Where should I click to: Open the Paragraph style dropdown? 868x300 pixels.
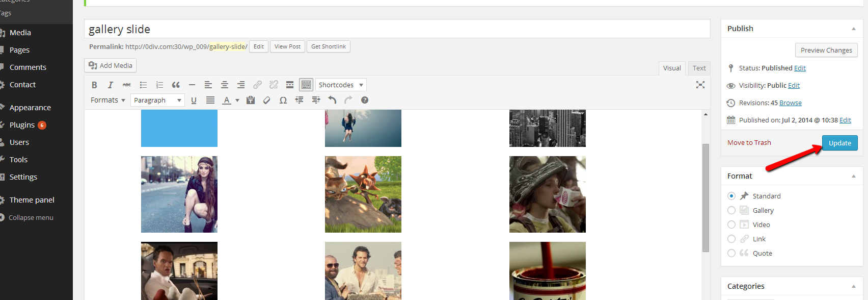157,101
